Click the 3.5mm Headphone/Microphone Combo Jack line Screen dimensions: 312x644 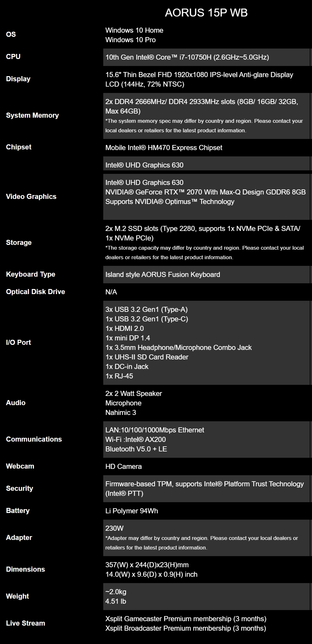tap(179, 348)
